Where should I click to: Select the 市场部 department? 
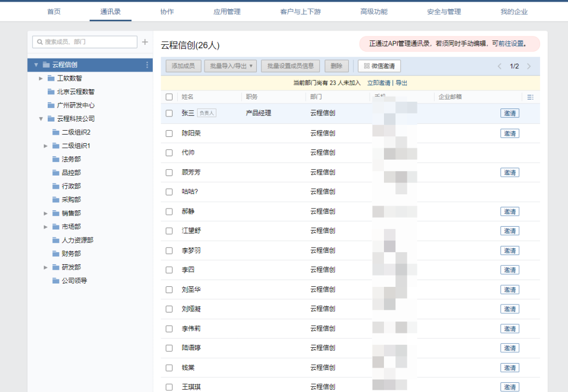pyautogui.click(x=72, y=227)
